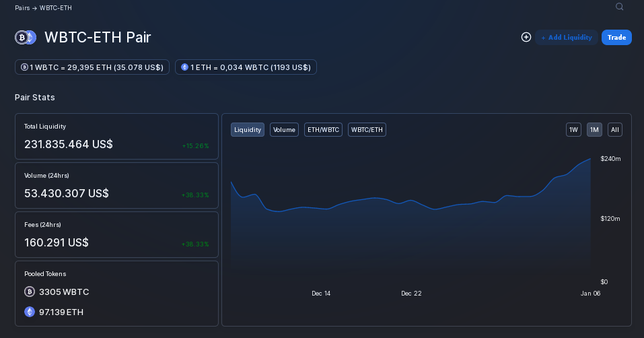644x338 pixels.
Task: Click the liquidity line near Dec 22
Action: click(411, 201)
